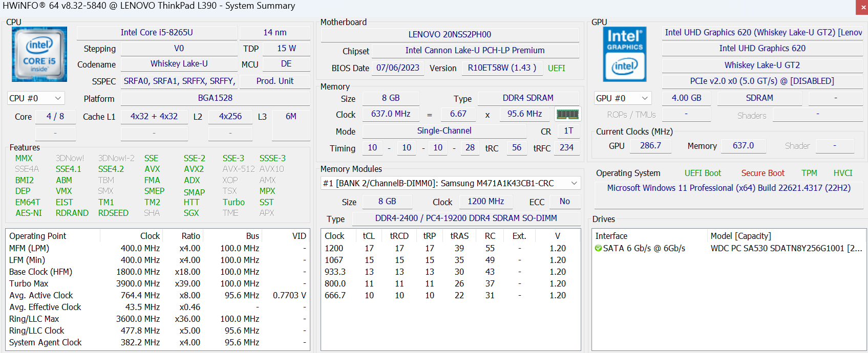Click the Microsoft Windows 11 Professional text
The width and height of the screenshot is (868, 353).
[x=728, y=188]
